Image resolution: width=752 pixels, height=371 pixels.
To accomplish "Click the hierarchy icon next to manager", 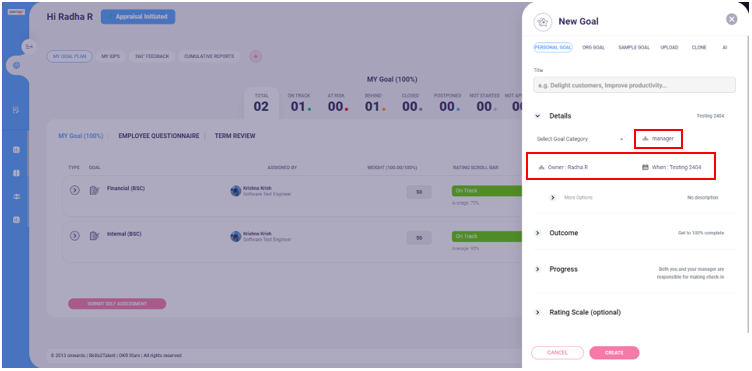I will [x=646, y=139].
